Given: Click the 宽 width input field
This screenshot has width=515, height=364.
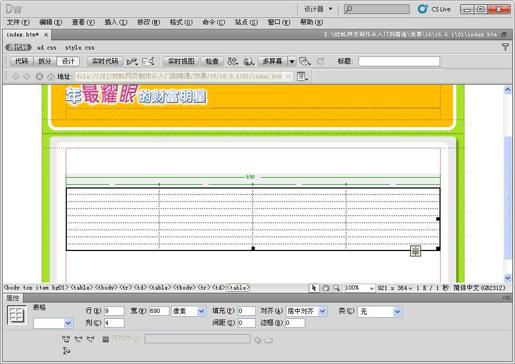Looking at the screenshot, I should click(x=159, y=311).
